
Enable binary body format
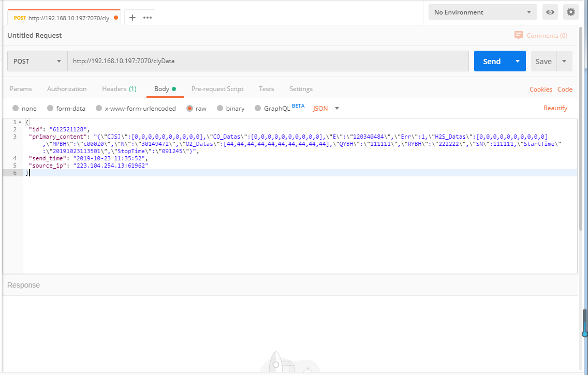pos(230,108)
